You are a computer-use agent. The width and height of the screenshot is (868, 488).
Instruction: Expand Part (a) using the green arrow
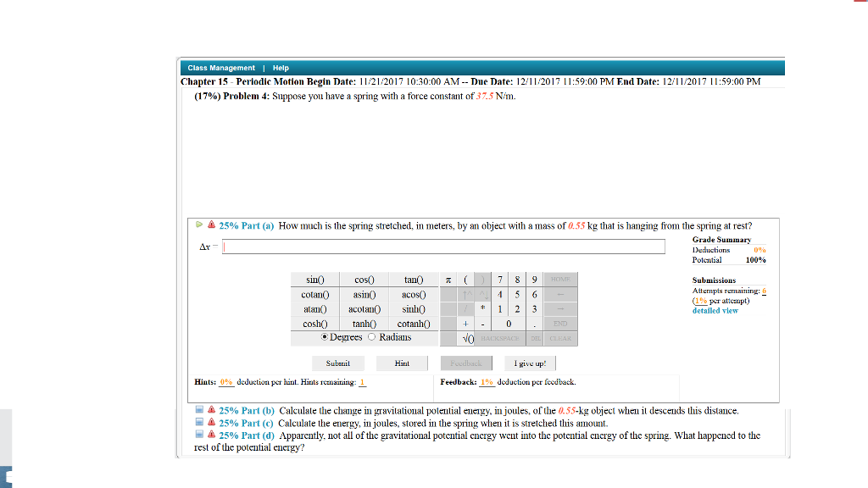coord(198,224)
